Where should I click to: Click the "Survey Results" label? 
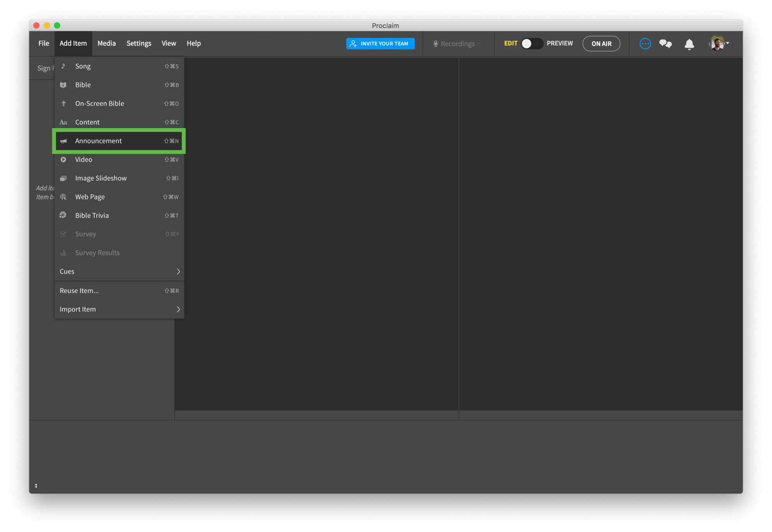pyautogui.click(x=97, y=253)
